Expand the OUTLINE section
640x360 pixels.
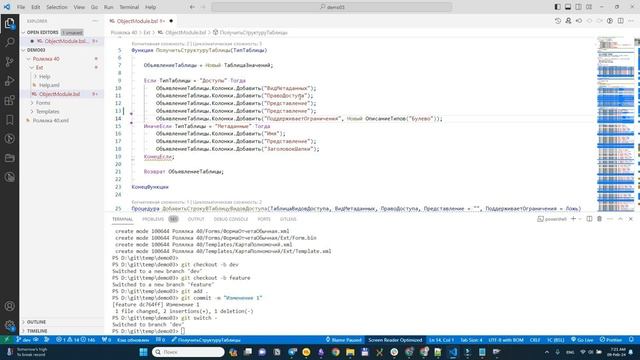click(x=36, y=322)
